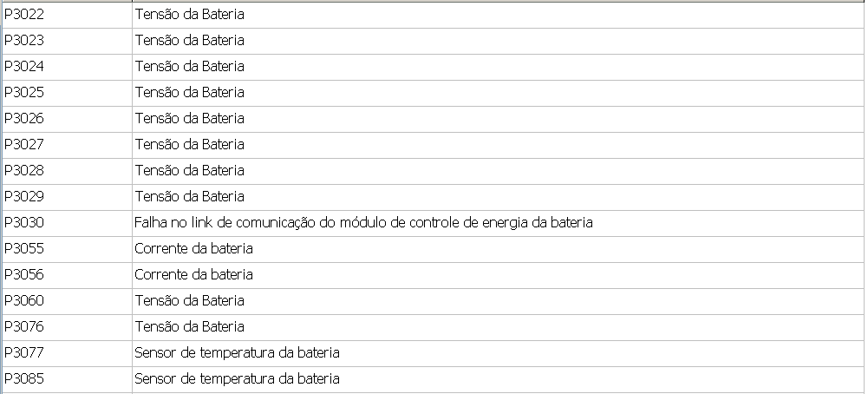The width and height of the screenshot is (868, 394).
Task: Select the P3055 code cell
Action: click(x=24, y=249)
